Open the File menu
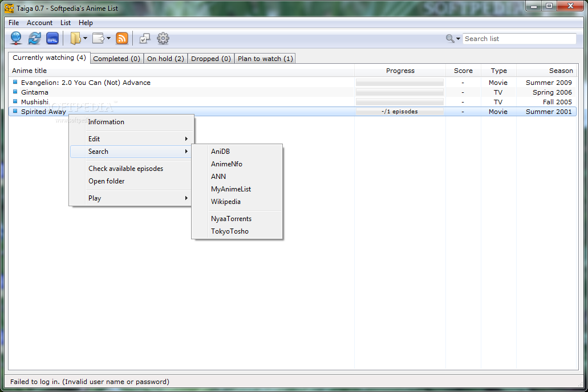588x392 pixels. [14, 23]
